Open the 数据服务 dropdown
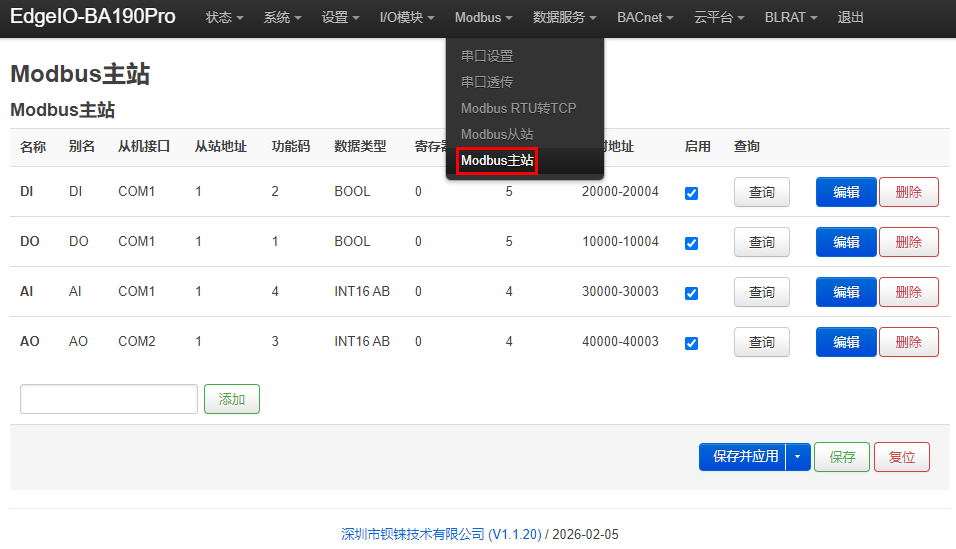 pyautogui.click(x=565, y=18)
